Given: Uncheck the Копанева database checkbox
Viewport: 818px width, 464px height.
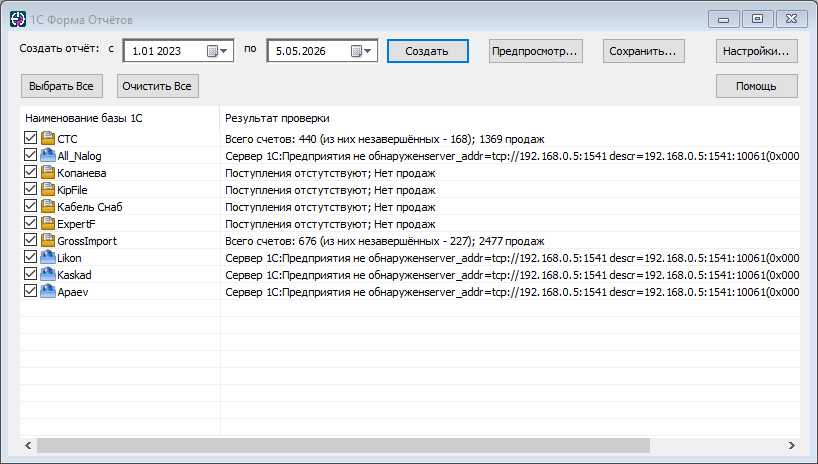Looking at the screenshot, I should (x=30, y=172).
